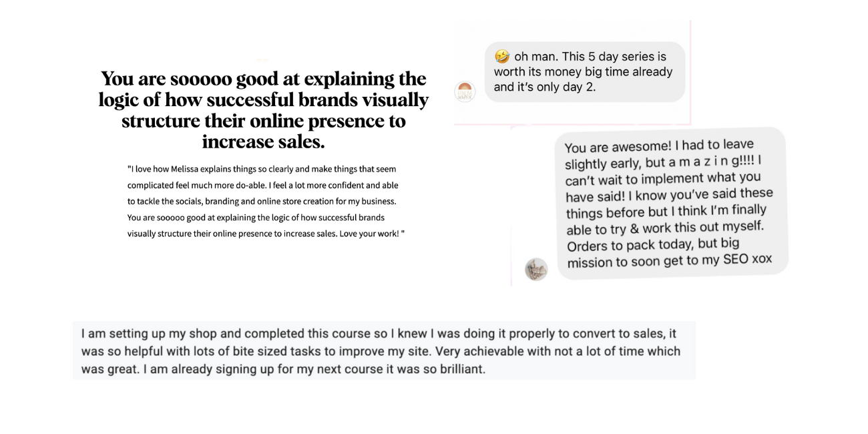868x434 pixels.
Task: Click the gray avatar beside the "You are awesome" message
Action: [x=536, y=268]
